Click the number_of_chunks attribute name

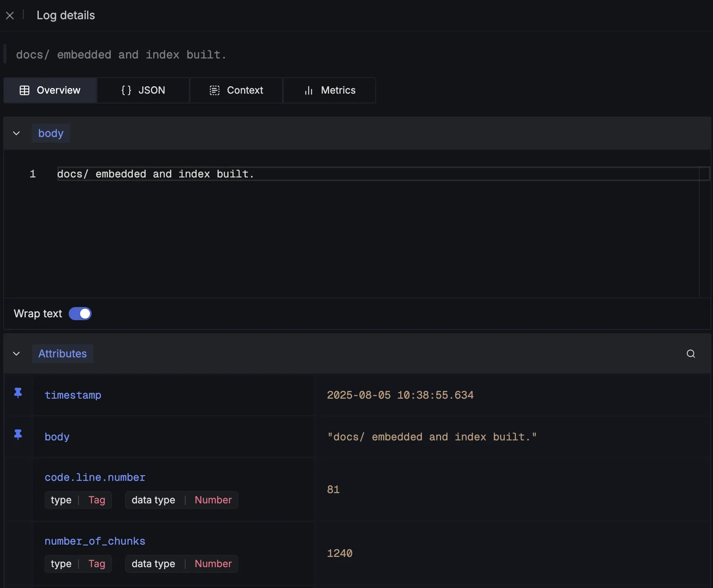pos(95,541)
